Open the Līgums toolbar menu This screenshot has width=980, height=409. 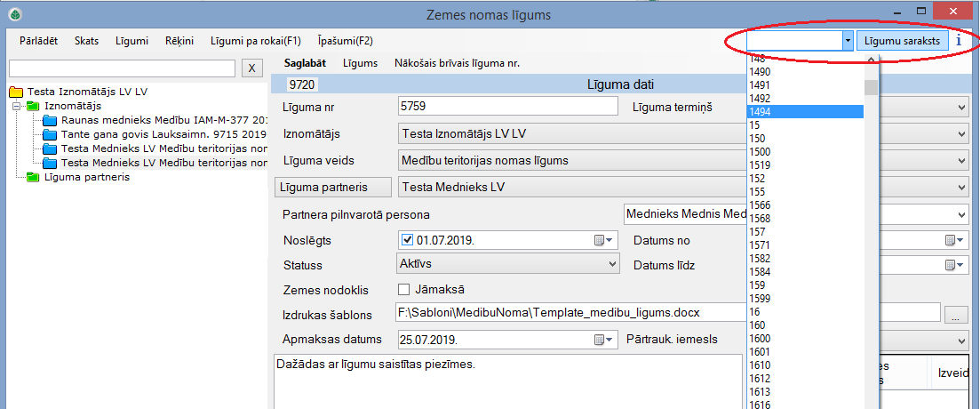coord(361,63)
